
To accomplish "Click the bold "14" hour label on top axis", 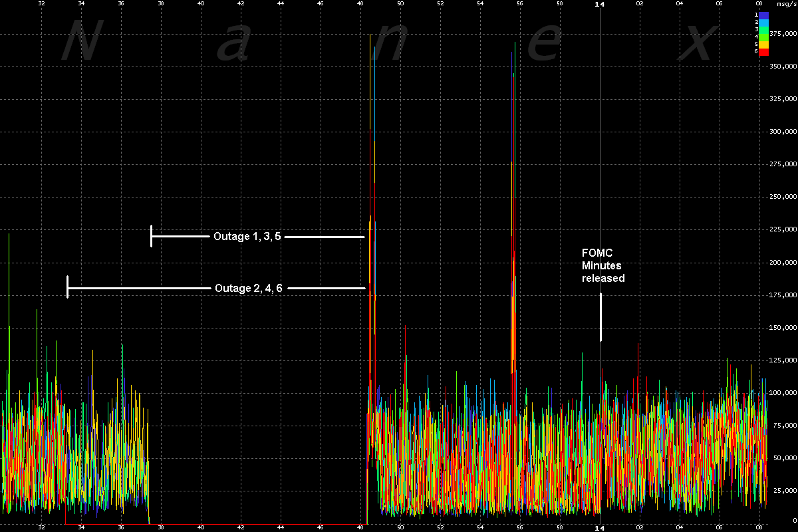I will (600, 5).
